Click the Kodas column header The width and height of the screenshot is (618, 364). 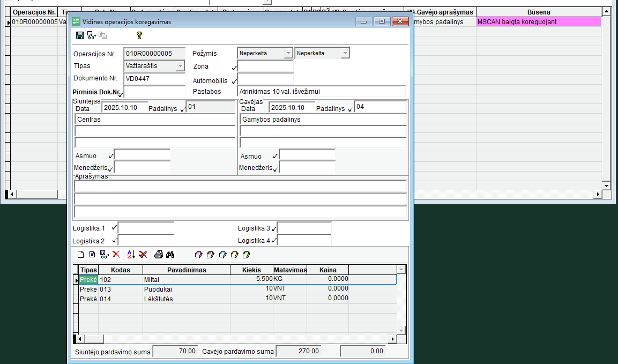coord(120,270)
